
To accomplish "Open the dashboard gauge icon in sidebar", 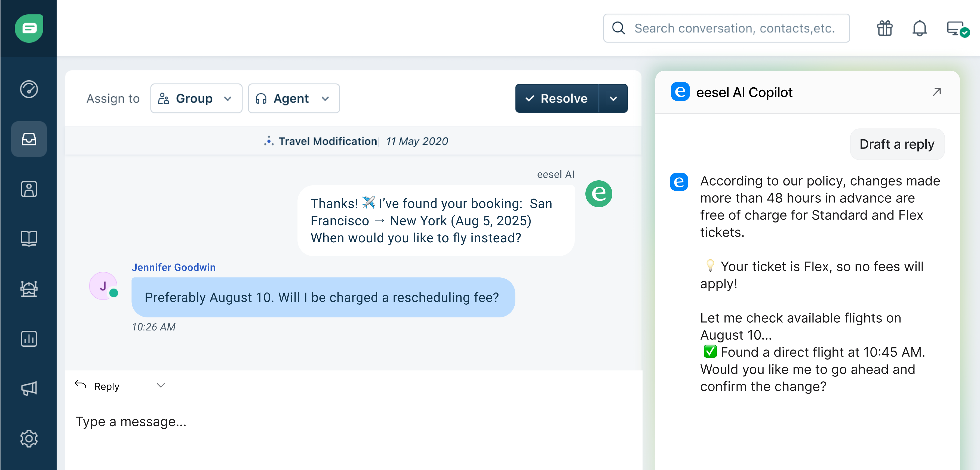I will [x=29, y=89].
